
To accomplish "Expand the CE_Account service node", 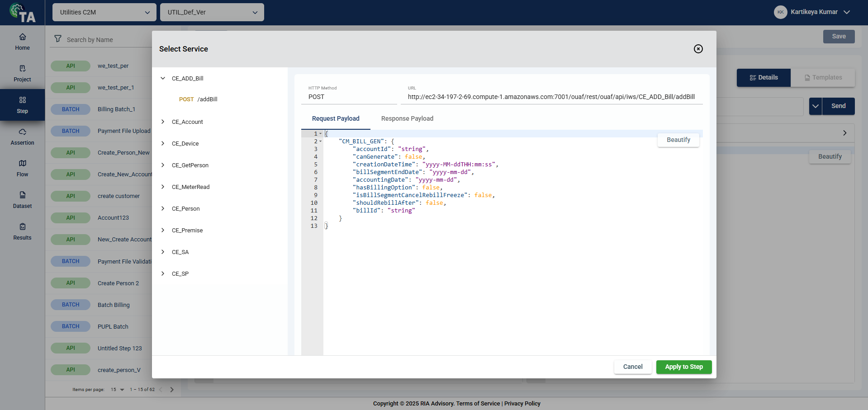I will (x=163, y=122).
